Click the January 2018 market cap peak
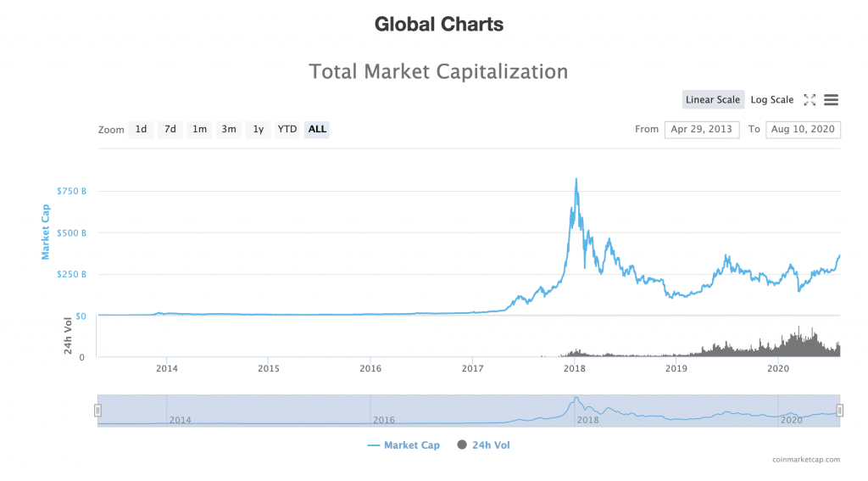Viewport: 868px width, 481px height. click(576, 179)
